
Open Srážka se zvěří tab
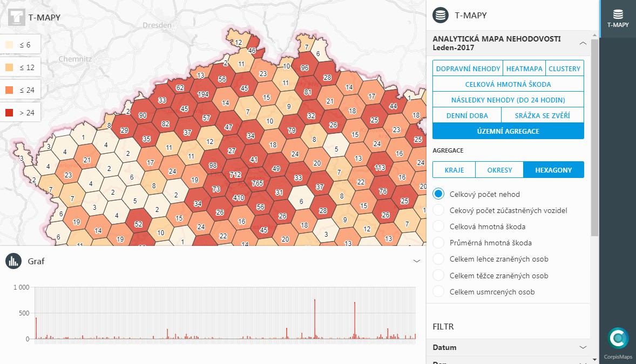(x=543, y=115)
